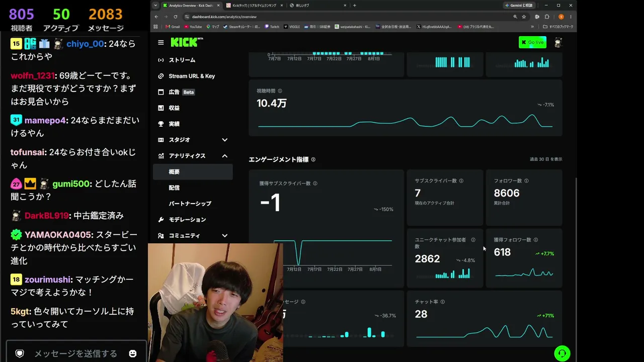Click the 2862 unique chatters value
The width and height of the screenshot is (644, 362).
click(427, 259)
